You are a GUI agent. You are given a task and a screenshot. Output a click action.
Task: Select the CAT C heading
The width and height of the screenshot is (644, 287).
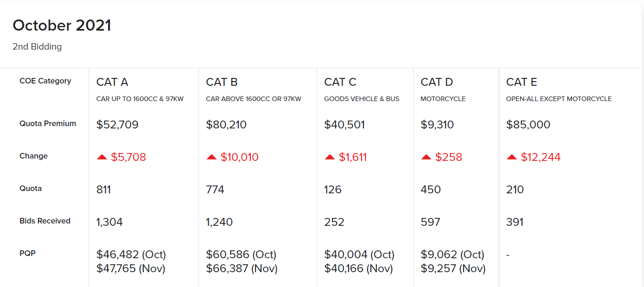(340, 82)
